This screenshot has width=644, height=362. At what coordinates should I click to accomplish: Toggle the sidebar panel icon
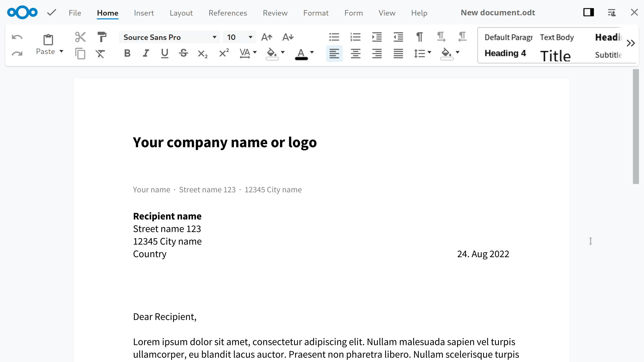click(x=588, y=12)
